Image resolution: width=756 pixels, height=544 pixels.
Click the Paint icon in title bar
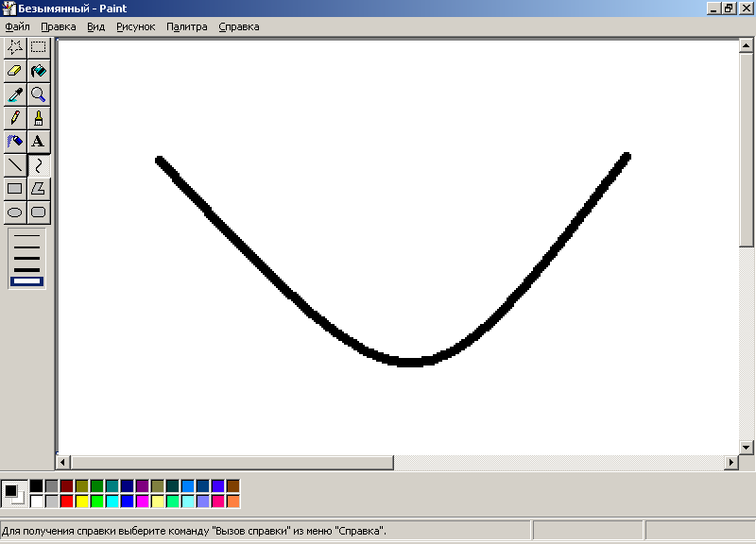(9, 8)
